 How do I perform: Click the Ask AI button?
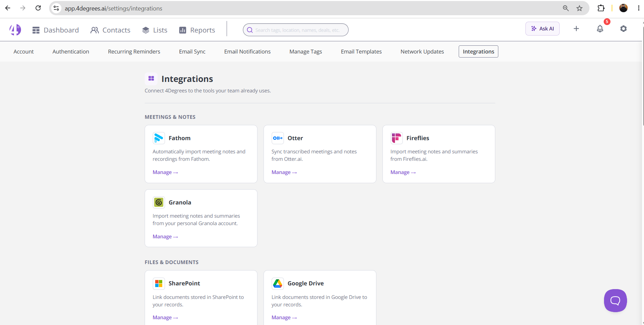click(x=542, y=29)
